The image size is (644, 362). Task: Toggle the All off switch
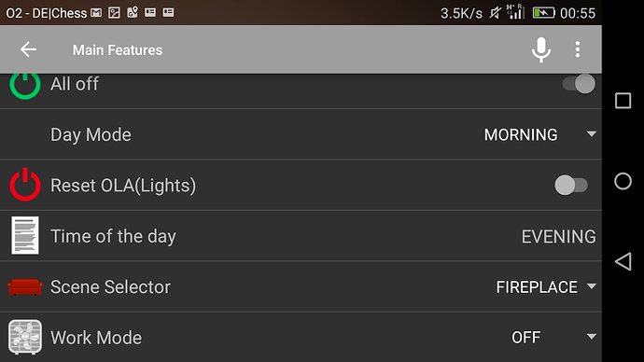pos(579,84)
